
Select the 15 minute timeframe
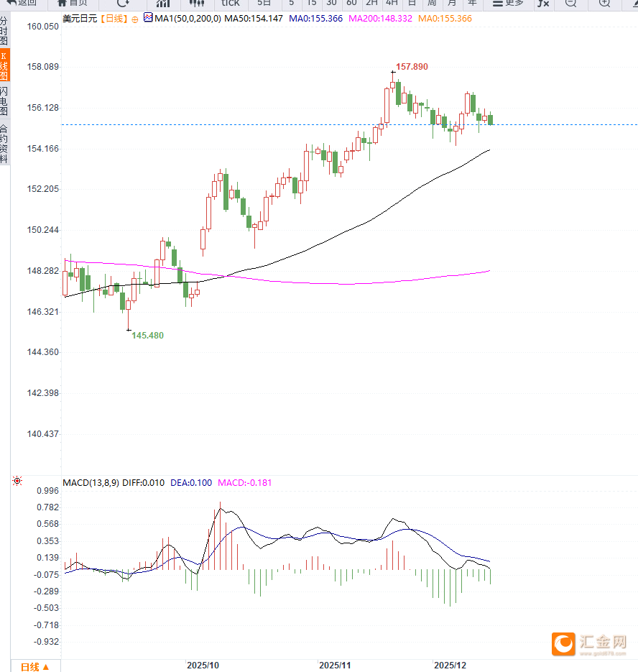click(312, 4)
